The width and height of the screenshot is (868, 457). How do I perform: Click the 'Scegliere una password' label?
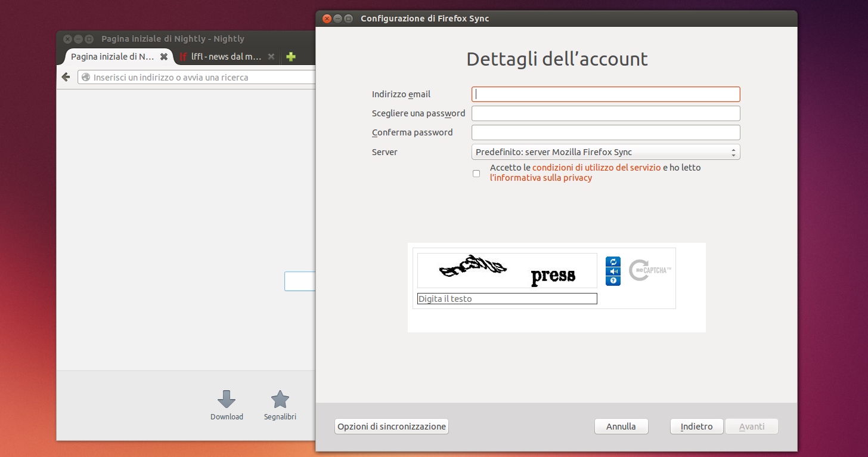418,113
